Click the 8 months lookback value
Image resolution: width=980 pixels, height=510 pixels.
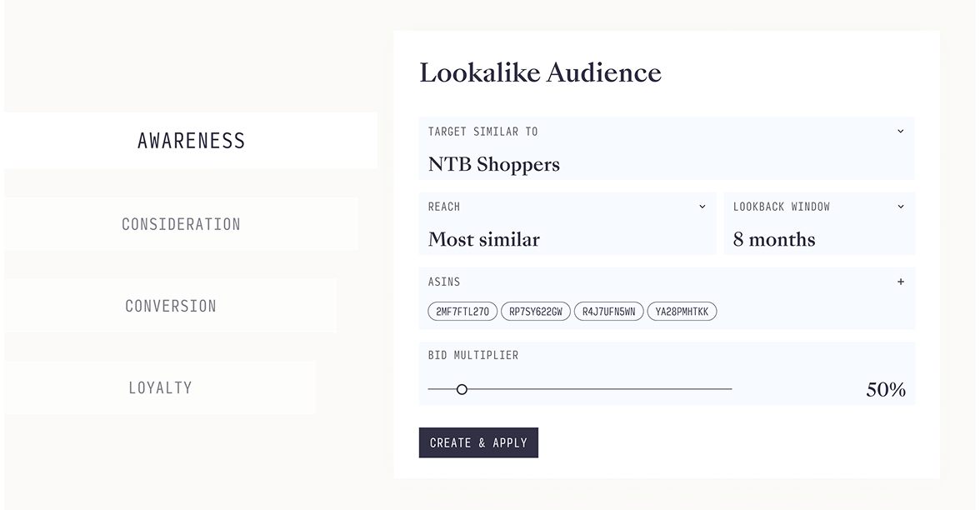pos(774,239)
